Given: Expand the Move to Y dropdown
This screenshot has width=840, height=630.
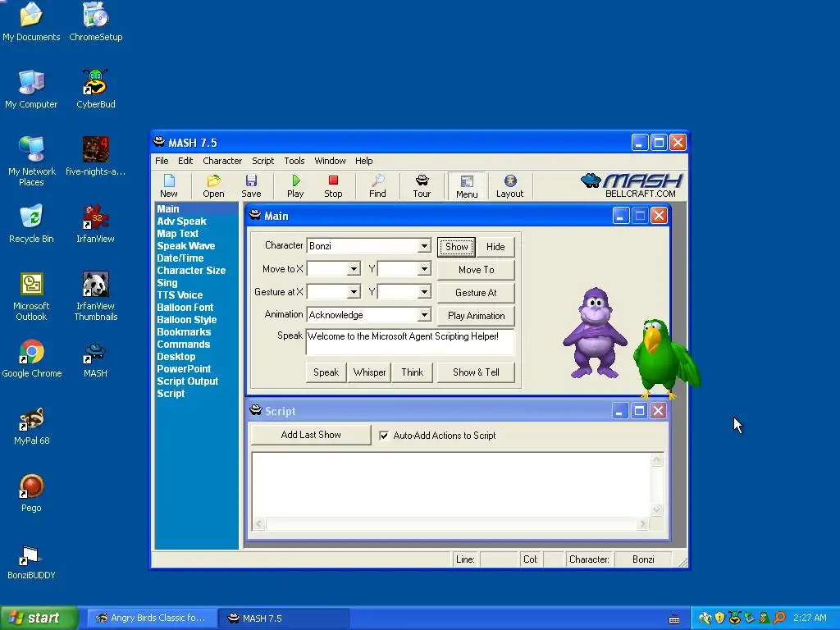Looking at the screenshot, I should click(x=424, y=269).
